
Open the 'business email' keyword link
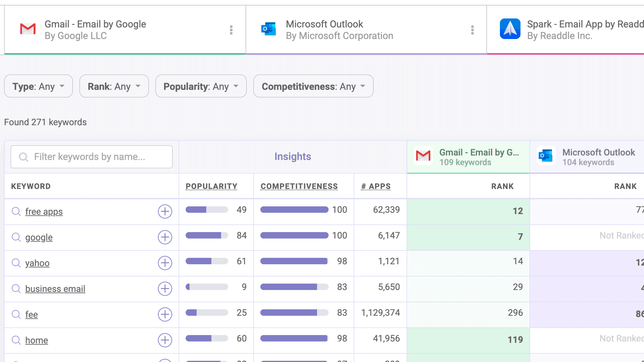[x=55, y=289]
